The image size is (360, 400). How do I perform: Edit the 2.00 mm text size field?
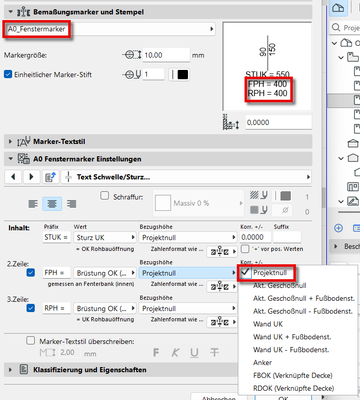coord(69,353)
